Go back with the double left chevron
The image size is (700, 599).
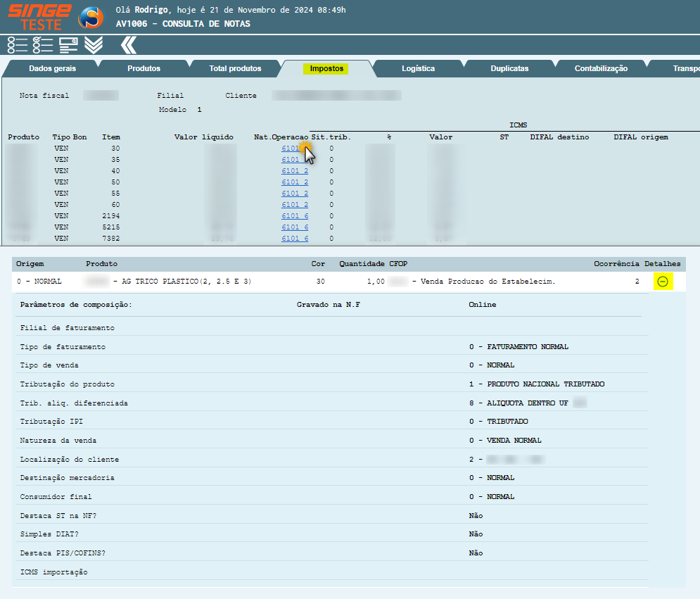pyautogui.click(x=129, y=45)
